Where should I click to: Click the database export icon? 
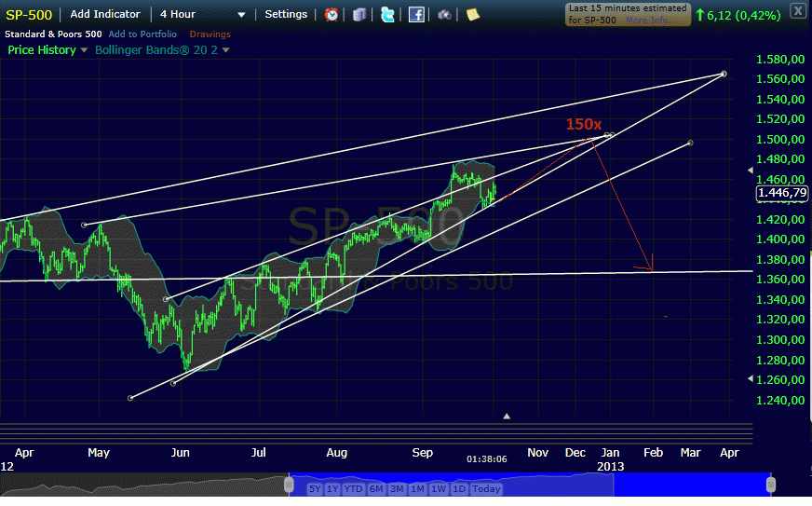click(x=359, y=15)
